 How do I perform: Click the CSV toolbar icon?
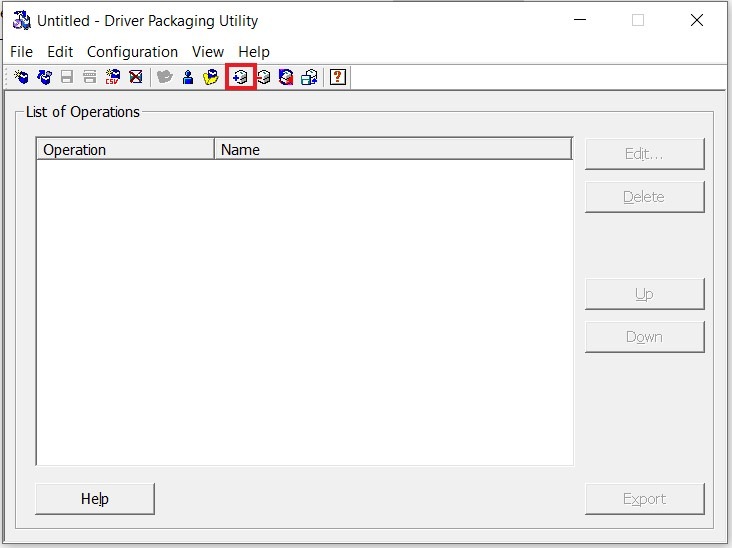tap(113, 77)
